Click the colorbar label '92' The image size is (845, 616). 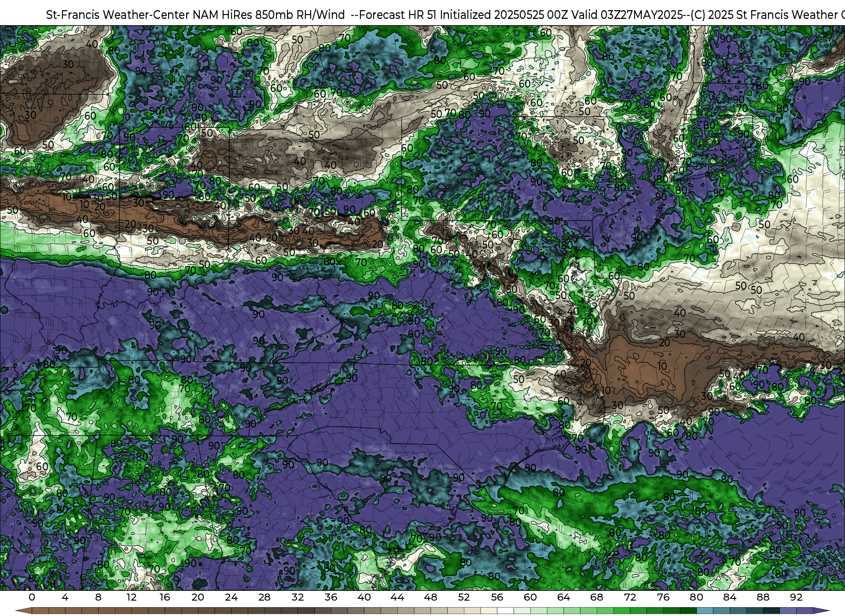tap(796, 597)
